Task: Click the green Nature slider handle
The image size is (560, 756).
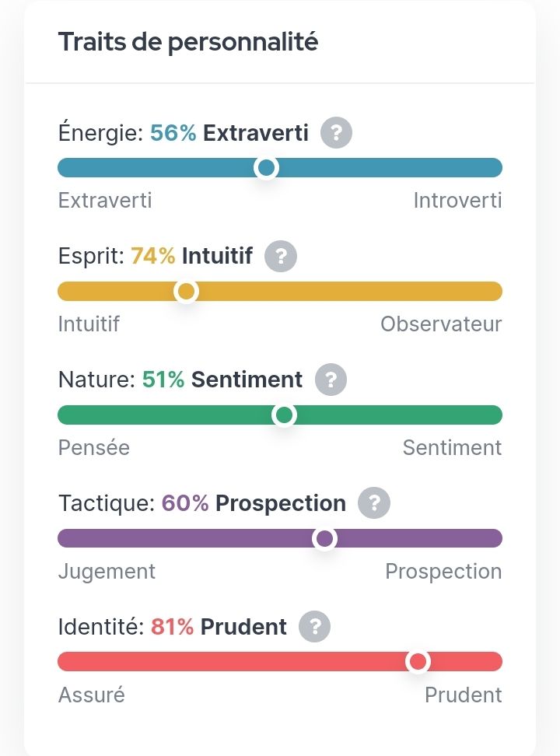Action: [x=285, y=415]
